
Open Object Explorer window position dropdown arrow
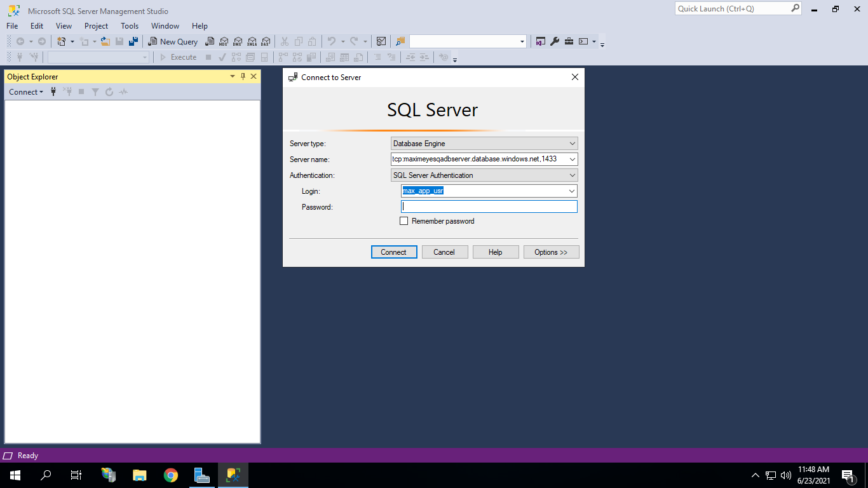(x=233, y=76)
